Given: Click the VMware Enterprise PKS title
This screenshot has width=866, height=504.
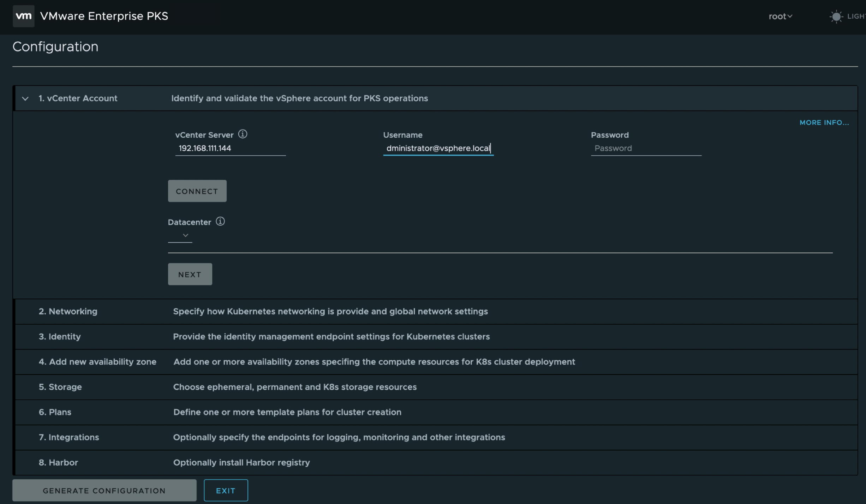Looking at the screenshot, I should coord(104,16).
